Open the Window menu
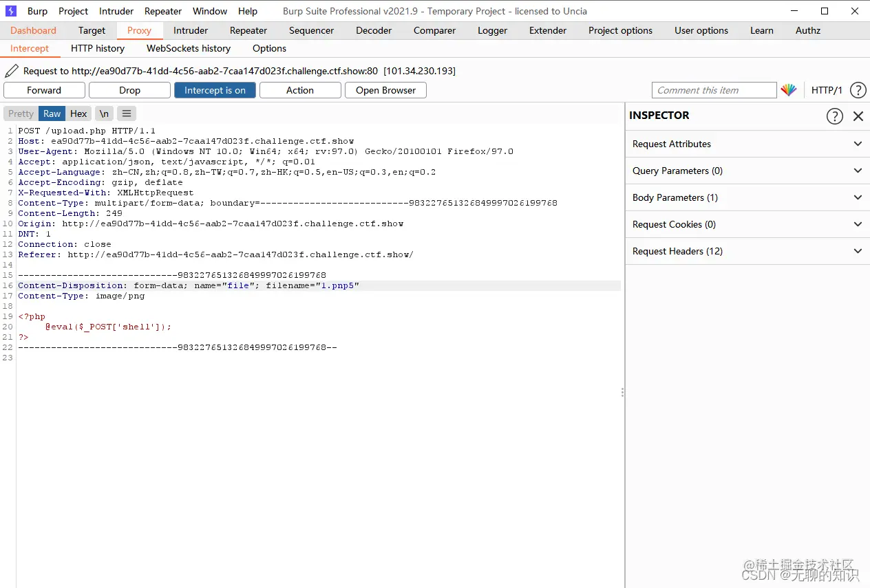Viewport: 870px width, 588px height. (210, 11)
